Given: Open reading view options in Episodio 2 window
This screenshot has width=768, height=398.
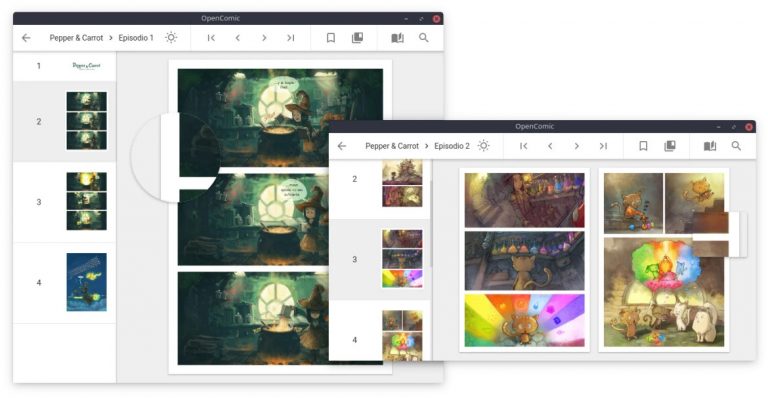Looking at the screenshot, I should [710, 146].
